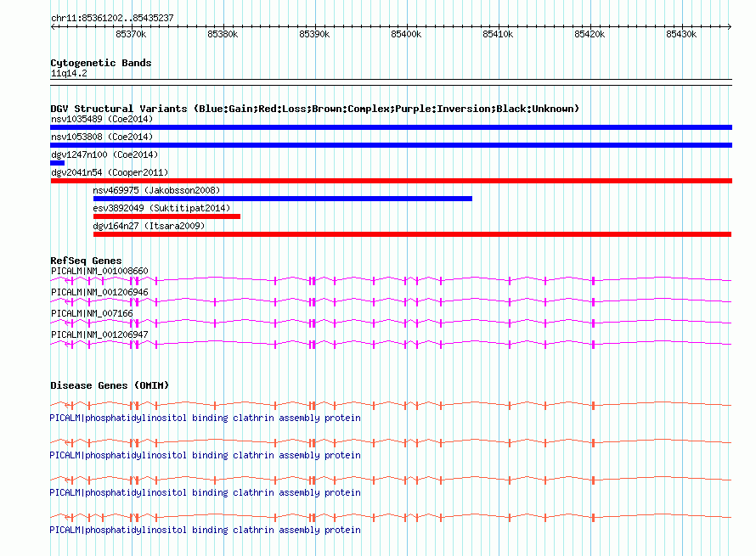The image size is (756, 556).
Task: Click the first orange OMIM gene model
Action: (x=391, y=405)
